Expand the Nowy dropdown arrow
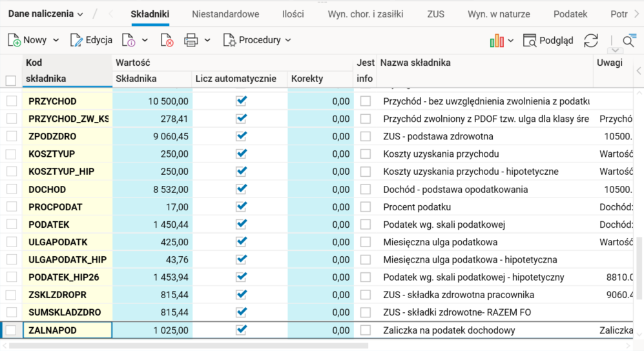644x351 pixels. point(56,41)
